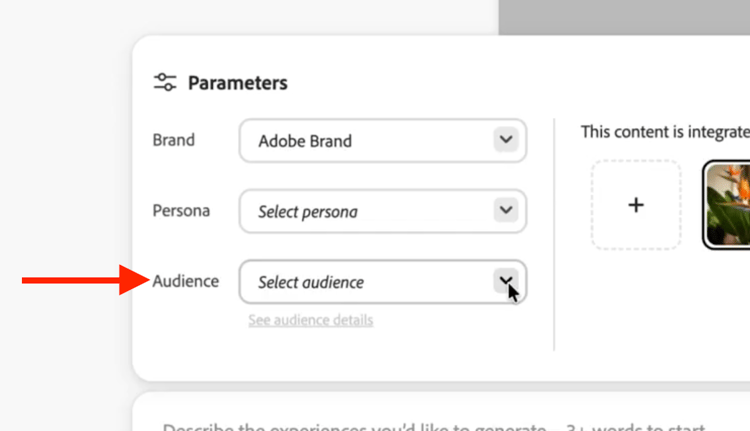
Task: Click the "This content is integrate" text
Action: click(664, 131)
